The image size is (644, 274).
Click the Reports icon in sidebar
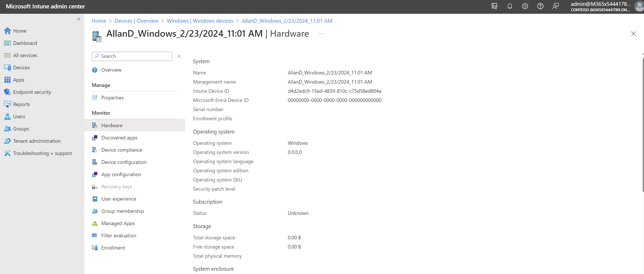(7, 104)
